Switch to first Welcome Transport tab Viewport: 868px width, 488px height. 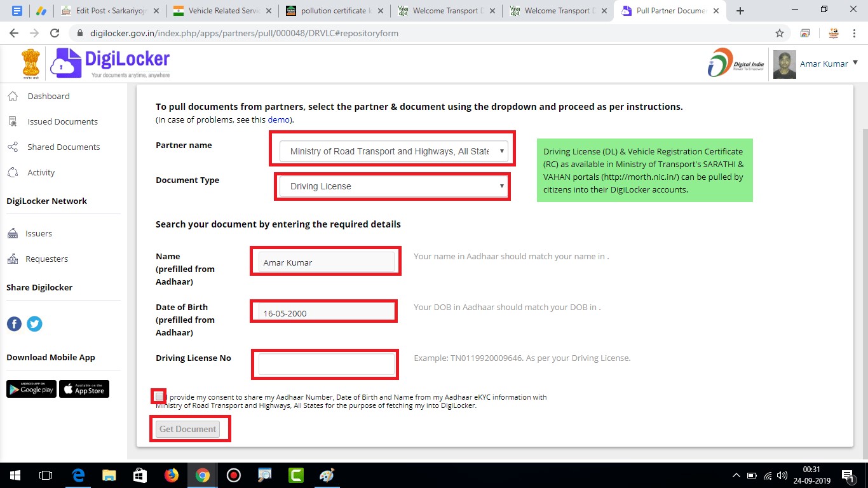tap(447, 11)
